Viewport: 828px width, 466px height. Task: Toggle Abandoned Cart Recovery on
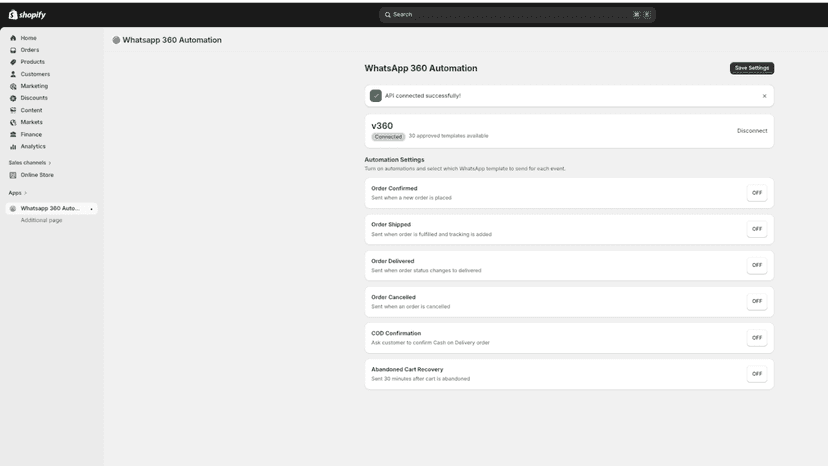coord(757,374)
